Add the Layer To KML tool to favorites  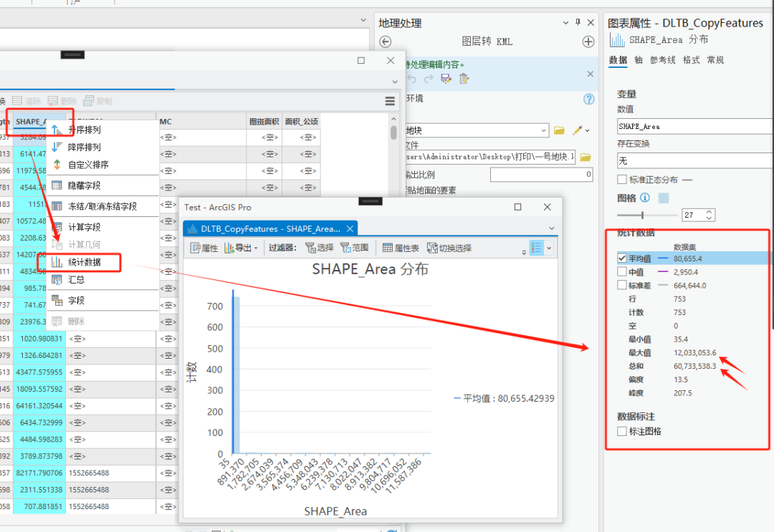[x=588, y=42]
